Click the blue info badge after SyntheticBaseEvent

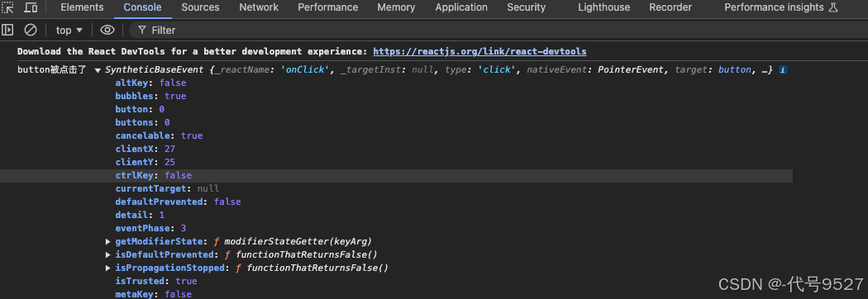tap(783, 70)
